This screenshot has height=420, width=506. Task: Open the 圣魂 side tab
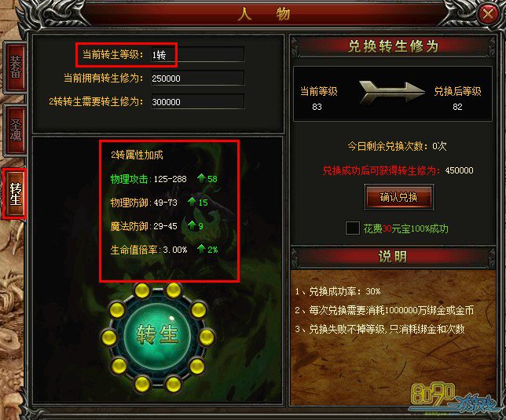16,130
